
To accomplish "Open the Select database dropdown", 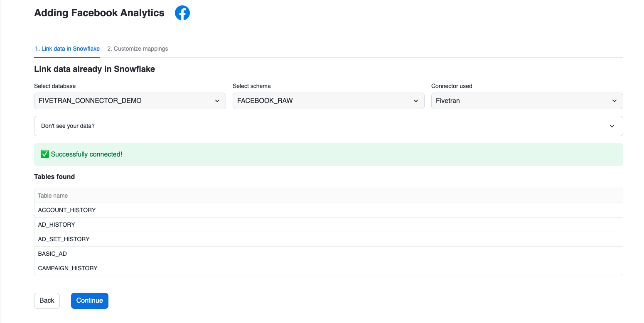I will pyautogui.click(x=130, y=101).
